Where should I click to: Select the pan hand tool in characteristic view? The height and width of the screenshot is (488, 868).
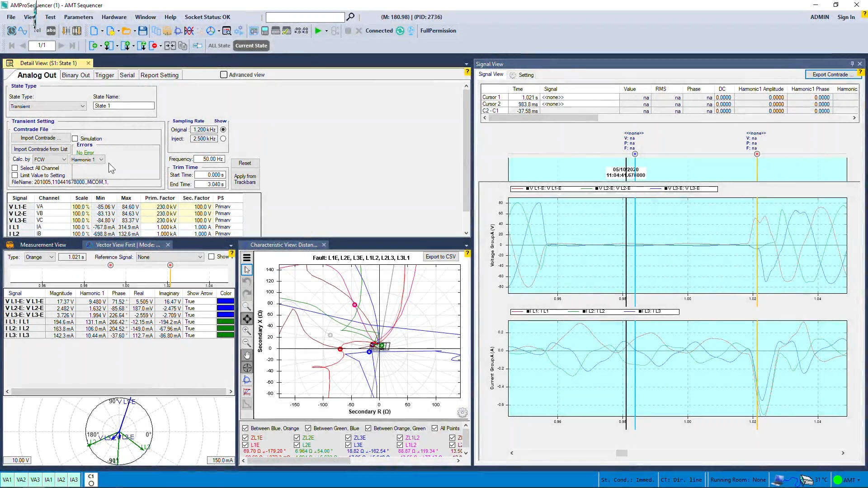(247, 355)
